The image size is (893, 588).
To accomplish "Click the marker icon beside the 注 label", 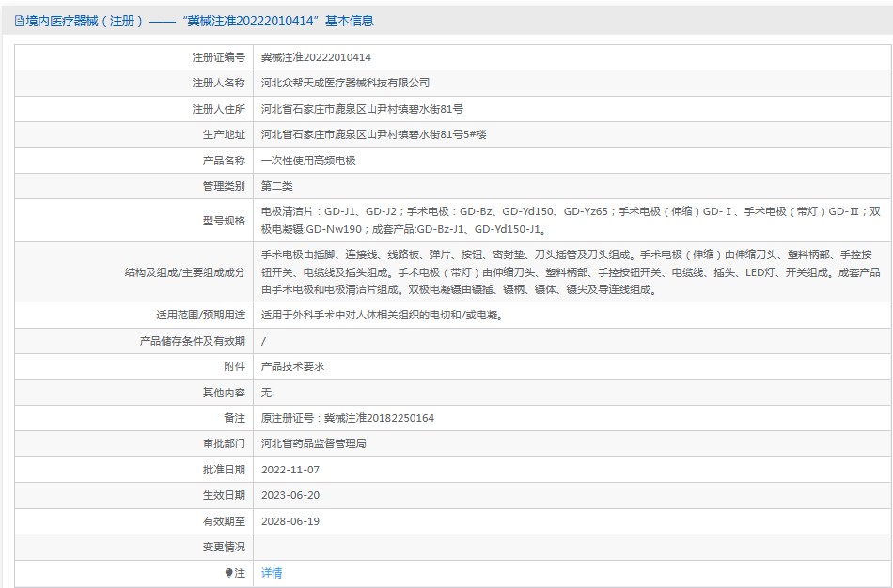I will coord(228,572).
